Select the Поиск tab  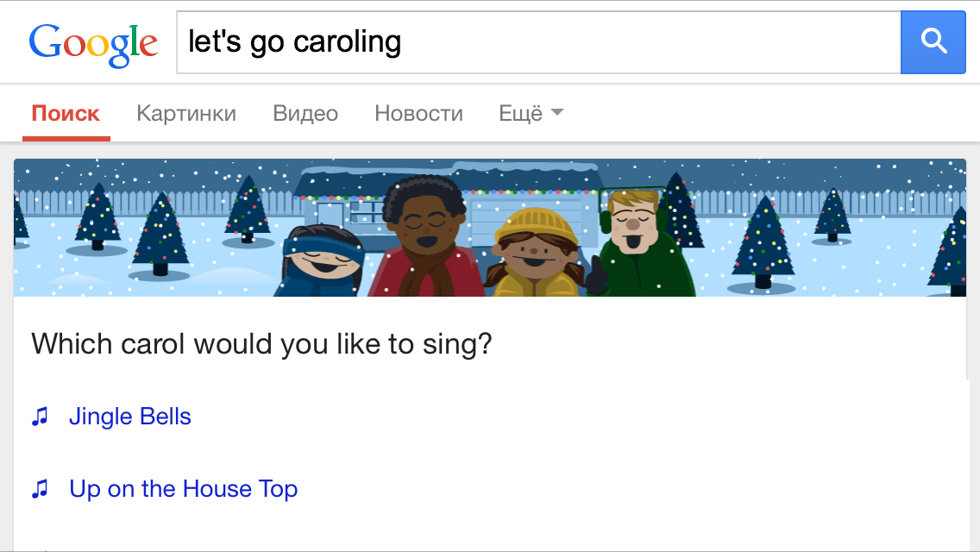coord(66,112)
